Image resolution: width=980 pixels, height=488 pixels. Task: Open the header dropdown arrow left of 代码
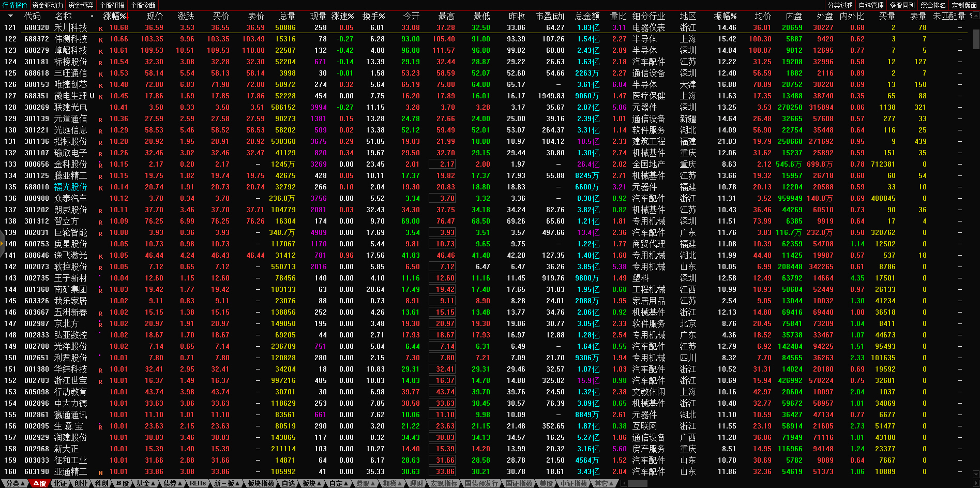click(x=10, y=16)
